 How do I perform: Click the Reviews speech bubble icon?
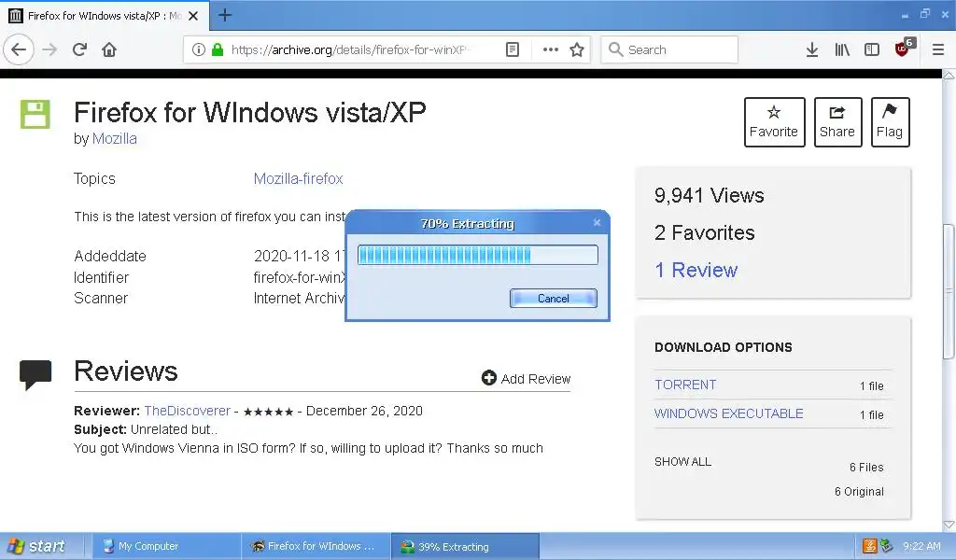[x=35, y=375]
